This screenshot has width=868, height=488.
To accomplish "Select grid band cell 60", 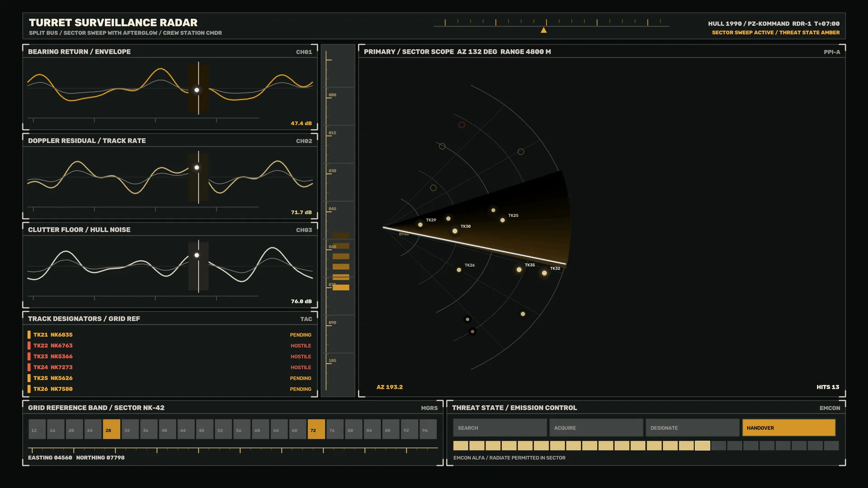I will click(x=260, y=430).
